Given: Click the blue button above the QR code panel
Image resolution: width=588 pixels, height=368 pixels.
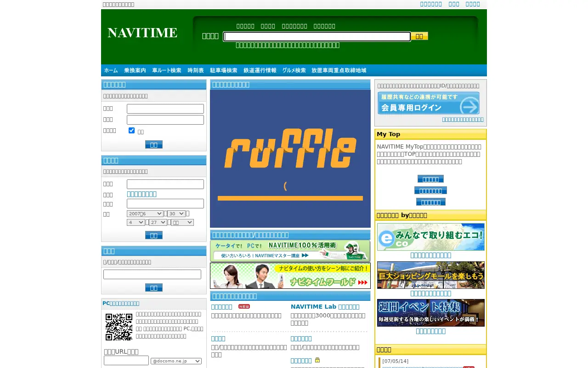Looking at the screenshot, I should point(154,287).
